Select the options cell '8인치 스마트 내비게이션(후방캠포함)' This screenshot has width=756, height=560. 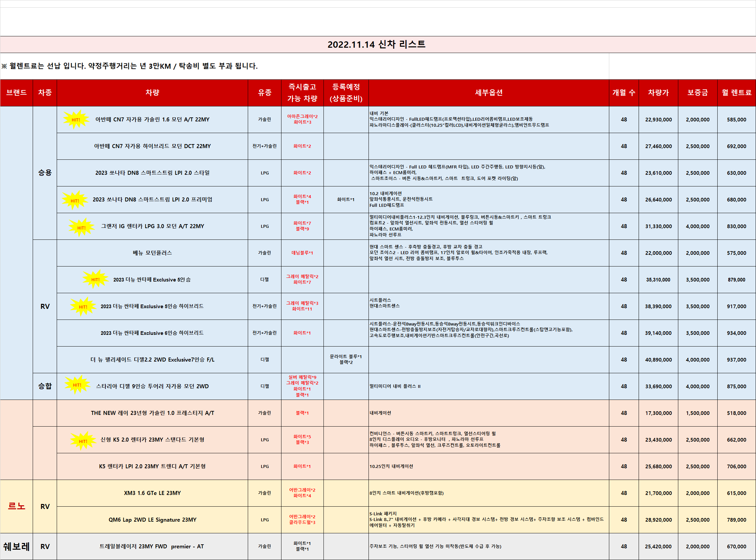coord(489,493)
